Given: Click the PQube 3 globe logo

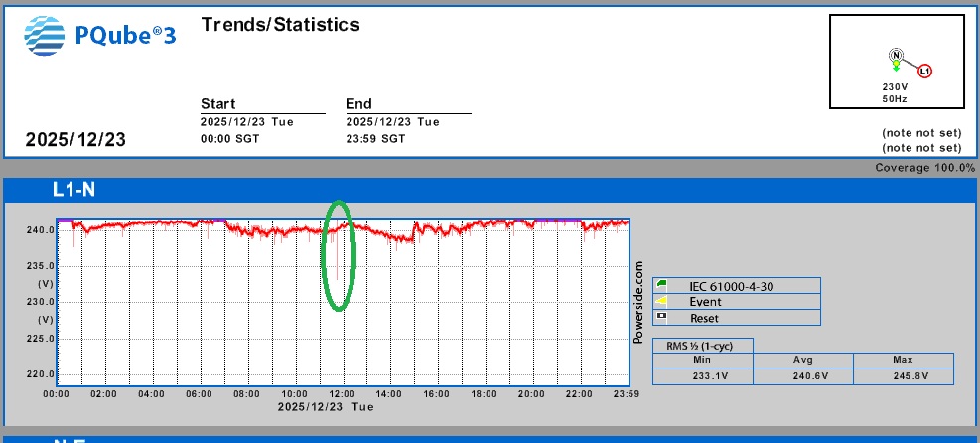Looking at the screenshot, I should pyautogui.click(x=45, y=37).
